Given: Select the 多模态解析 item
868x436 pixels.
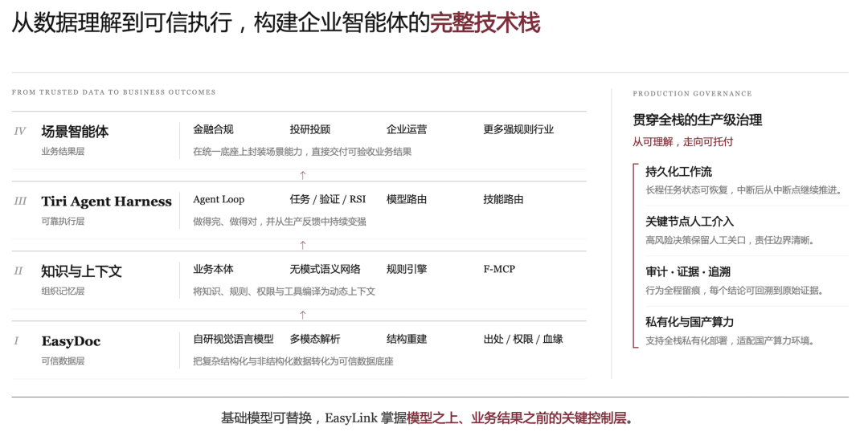Looking at the screenshot, I should pos(315,339).
